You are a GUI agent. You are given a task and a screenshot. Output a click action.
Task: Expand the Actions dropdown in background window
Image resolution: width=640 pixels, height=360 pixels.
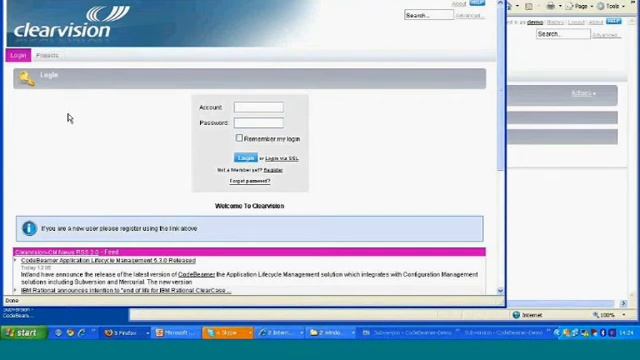(583, 93)
